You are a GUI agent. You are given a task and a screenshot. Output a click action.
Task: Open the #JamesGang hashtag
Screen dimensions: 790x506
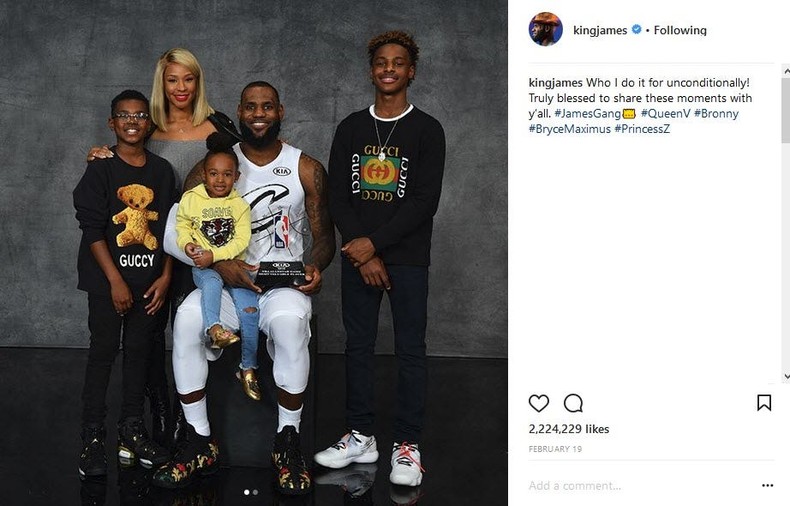coord(587,114)
